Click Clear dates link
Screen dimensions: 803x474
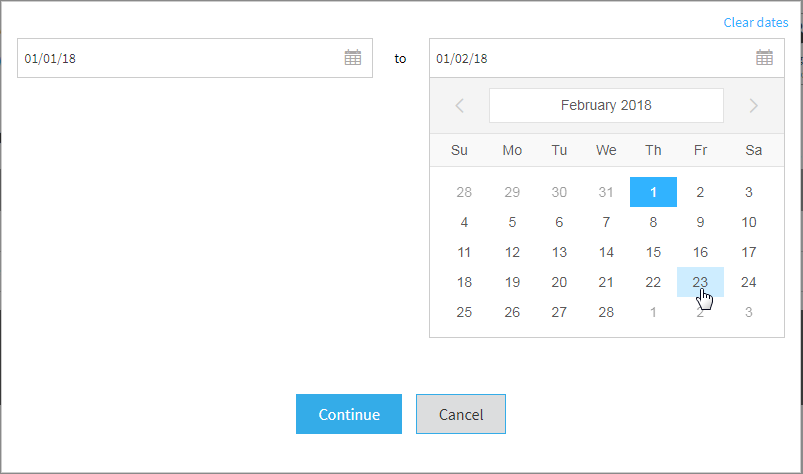pos(756,23)
